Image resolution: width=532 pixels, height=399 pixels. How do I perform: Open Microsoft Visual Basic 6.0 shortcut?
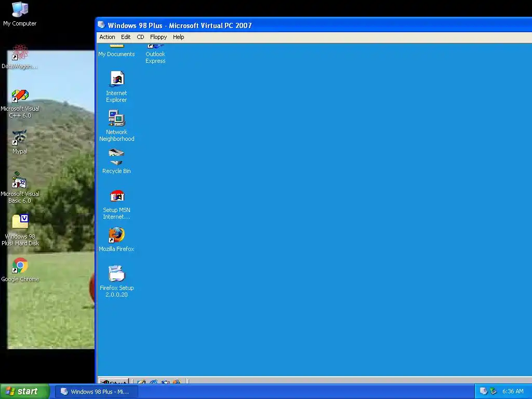[x=20, y=188]
